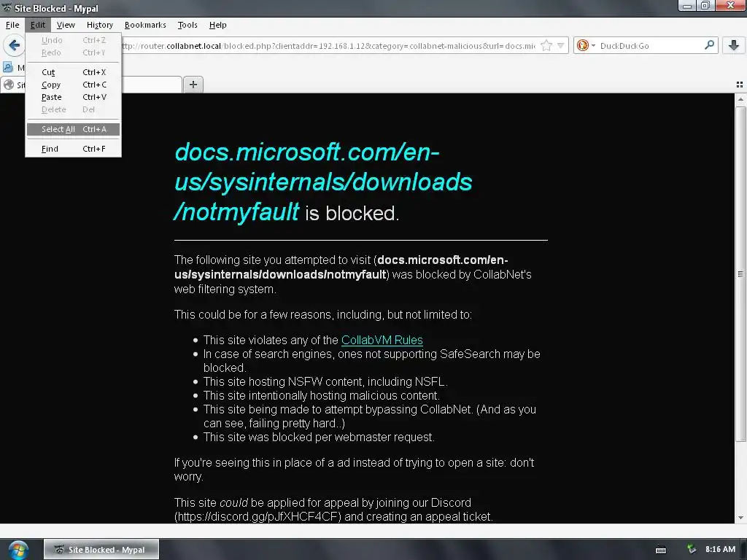Click the network status tray icon
Viewport: 747px width, 560px height.
click(x=692, y=549)
